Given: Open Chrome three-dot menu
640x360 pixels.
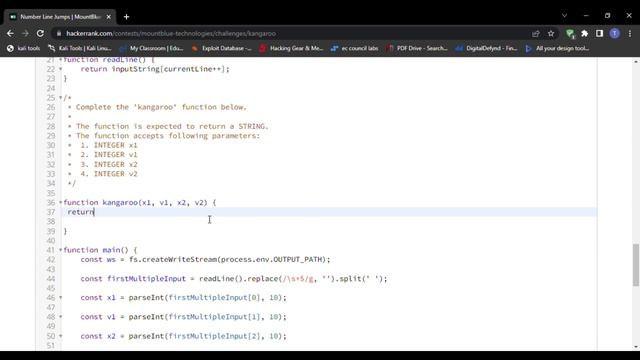Looking at the screenshot, I should click(x=630, y=33).
